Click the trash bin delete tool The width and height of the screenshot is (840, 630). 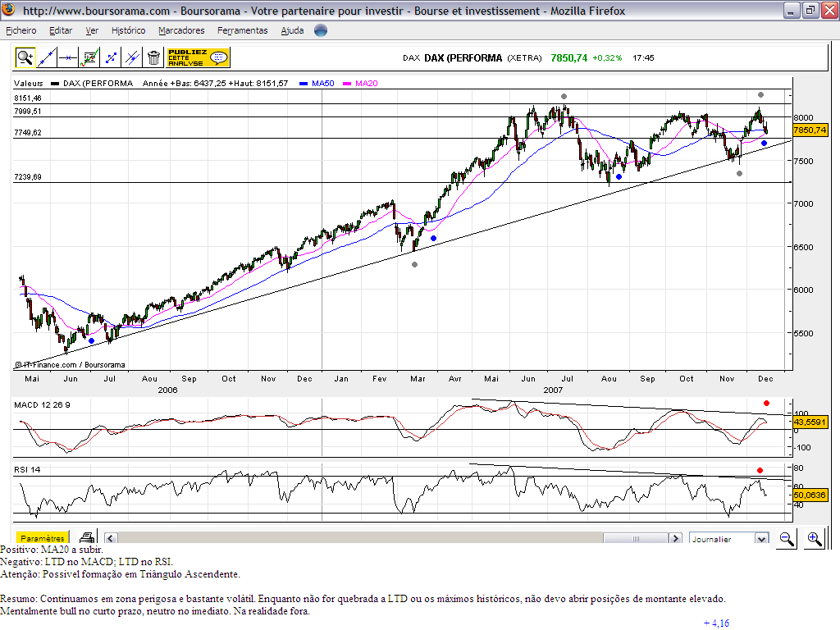point(153,57)
